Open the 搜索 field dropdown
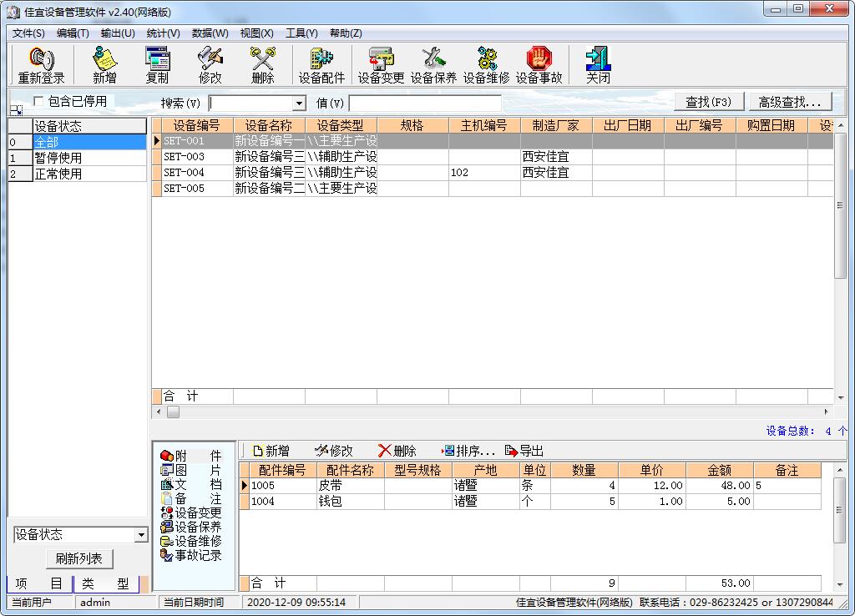855x616 pixels. tap(299, 103)
